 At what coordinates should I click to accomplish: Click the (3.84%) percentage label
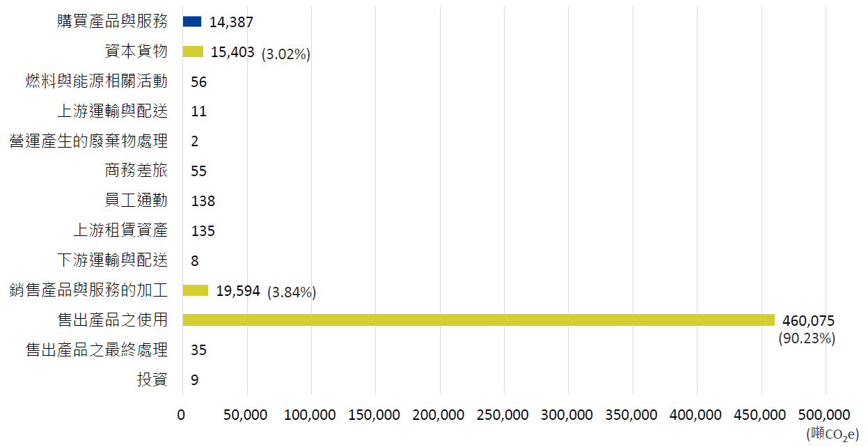pyautogui.click(x=292, y=292)
